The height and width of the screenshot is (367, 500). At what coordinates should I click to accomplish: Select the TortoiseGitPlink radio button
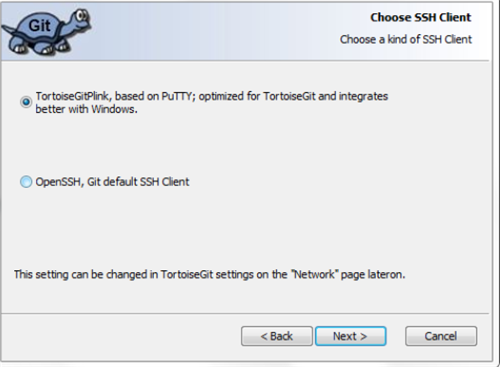[26, 102]
